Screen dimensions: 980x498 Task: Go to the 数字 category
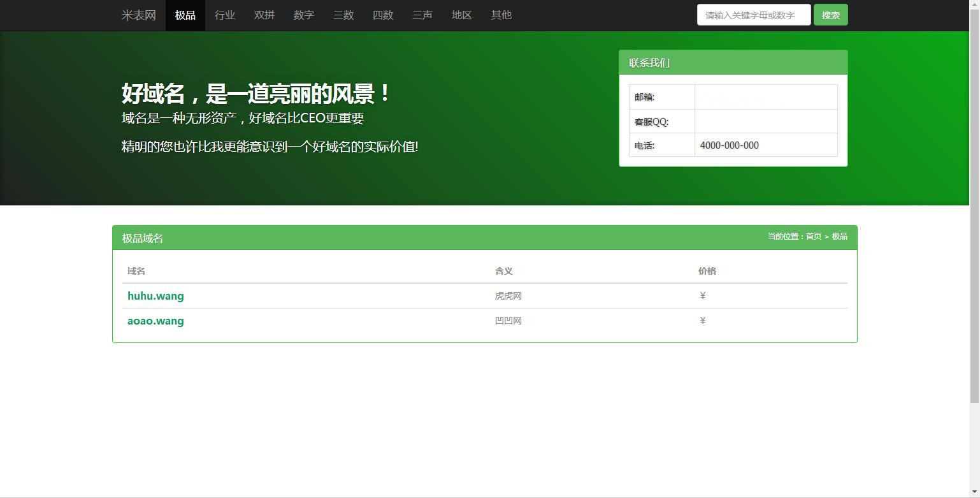(x=304, y=15)
